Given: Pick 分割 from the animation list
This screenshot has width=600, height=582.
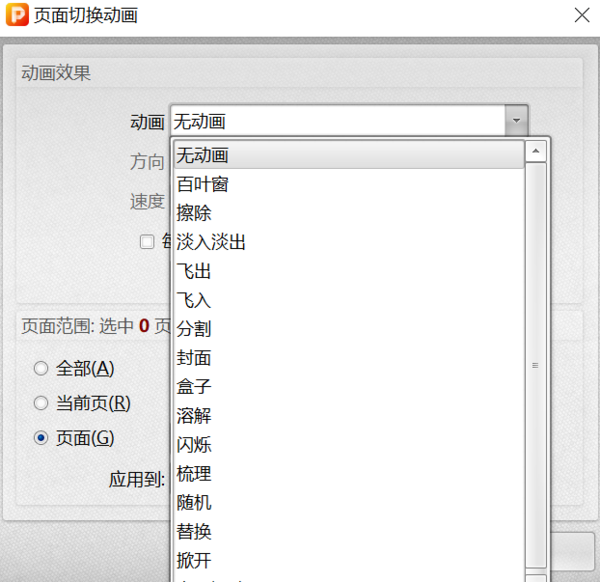Looking at the screenshot, I should coord(349,329).
